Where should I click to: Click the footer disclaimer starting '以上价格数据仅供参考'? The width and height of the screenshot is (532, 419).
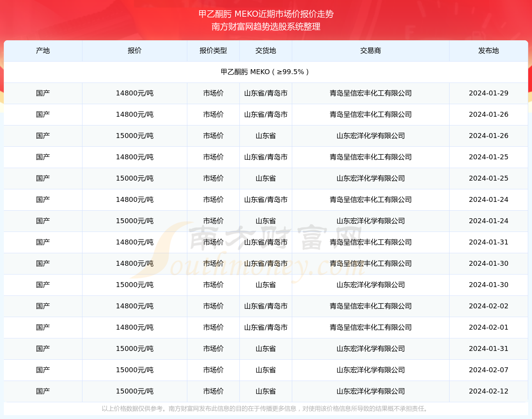(266, 409)
